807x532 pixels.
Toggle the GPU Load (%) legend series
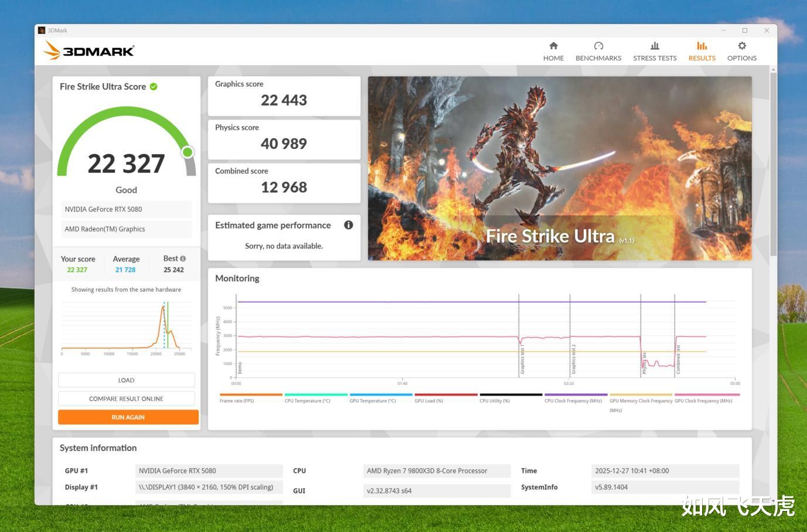[x=446, y=398]
